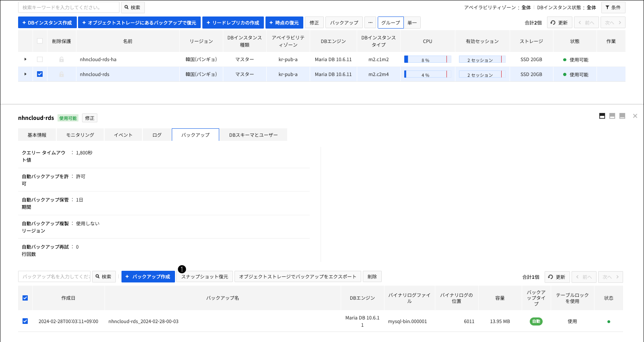This screenshot has width=644, height=342.
Task: Focus the keyword search input field
Action: [x=69, y=7]
